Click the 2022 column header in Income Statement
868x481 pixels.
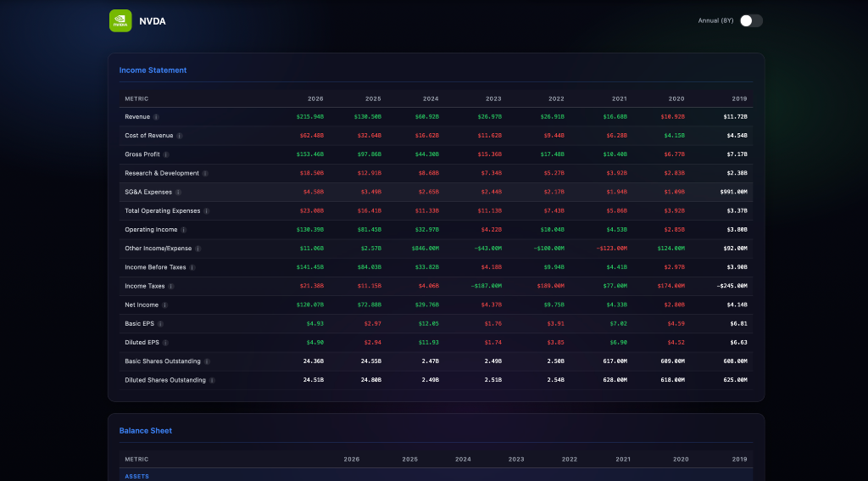pyautogui.click(x=556, y=98)
